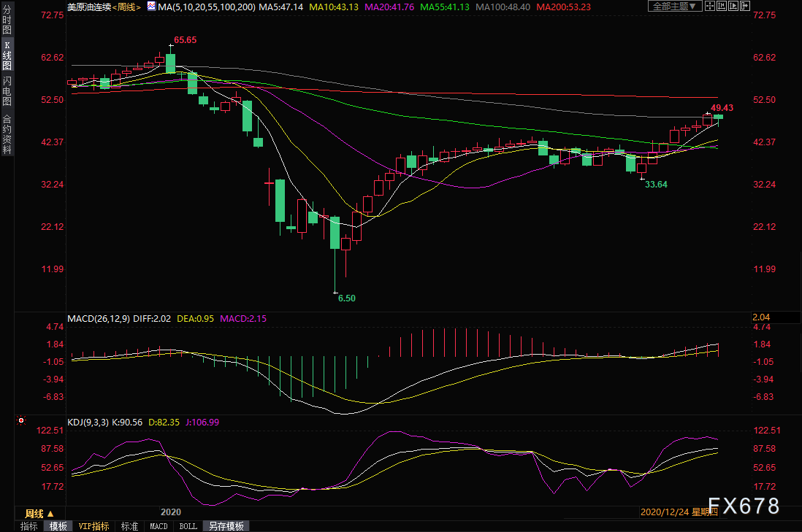This screenshot has width=802, height=532.
Task: Click the expand chart right icon
Action: 745,6
